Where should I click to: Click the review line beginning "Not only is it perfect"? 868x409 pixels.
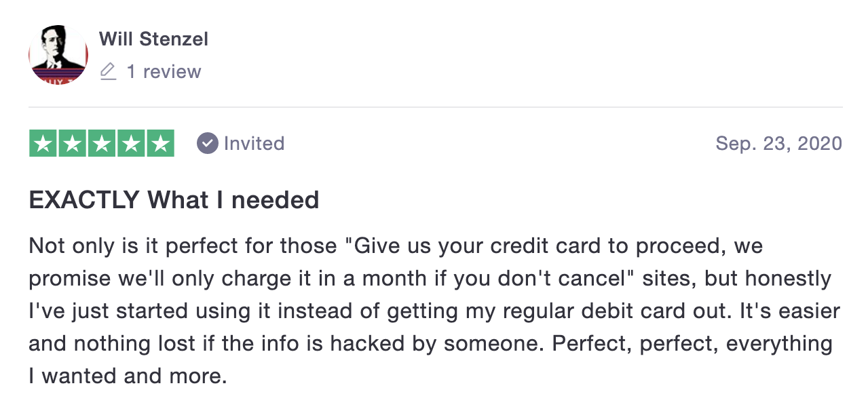(396, 246)
